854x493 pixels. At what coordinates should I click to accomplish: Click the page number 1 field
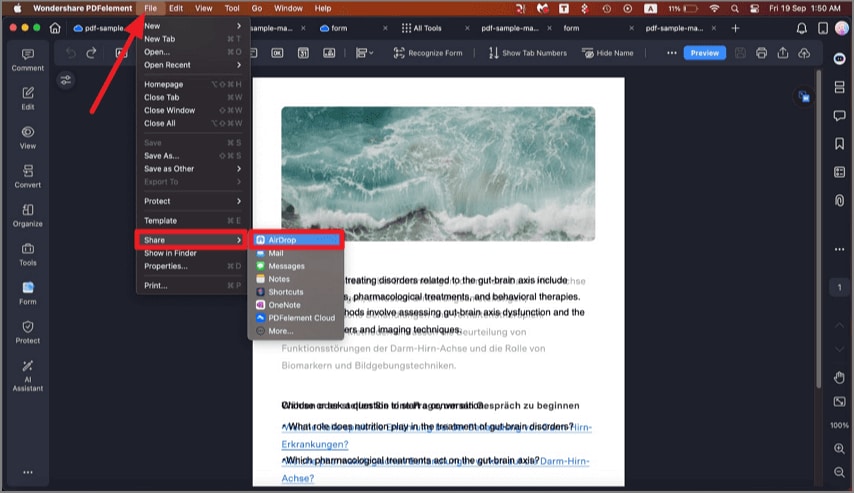[x=839, y=288]
